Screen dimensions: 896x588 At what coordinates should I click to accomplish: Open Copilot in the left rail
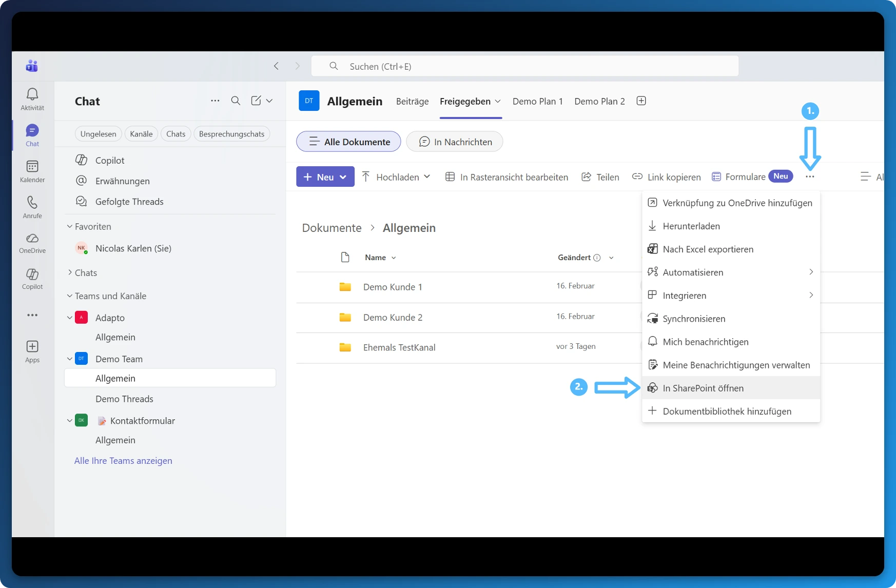(x=32, y=279)
